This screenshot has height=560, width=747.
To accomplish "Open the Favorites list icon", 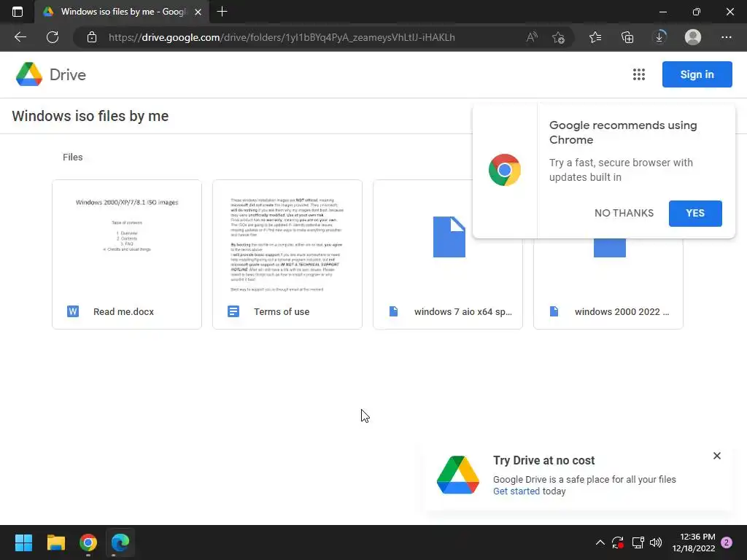I will [595, 37].
